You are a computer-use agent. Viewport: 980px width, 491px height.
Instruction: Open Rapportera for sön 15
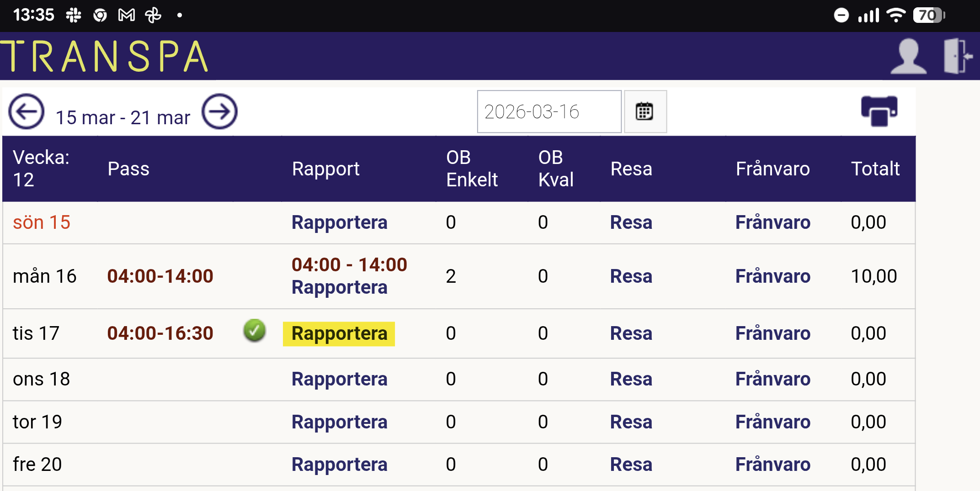point(339,223)
